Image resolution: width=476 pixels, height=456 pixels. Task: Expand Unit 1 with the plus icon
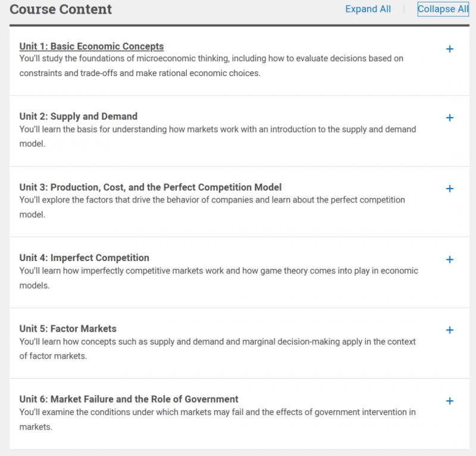tap(450, 49)
